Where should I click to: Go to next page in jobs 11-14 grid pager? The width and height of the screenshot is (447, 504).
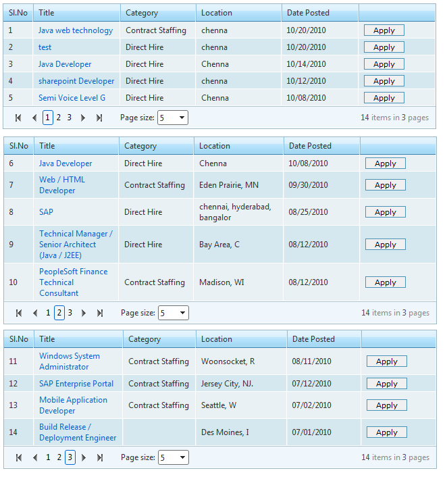coord(84,457)
